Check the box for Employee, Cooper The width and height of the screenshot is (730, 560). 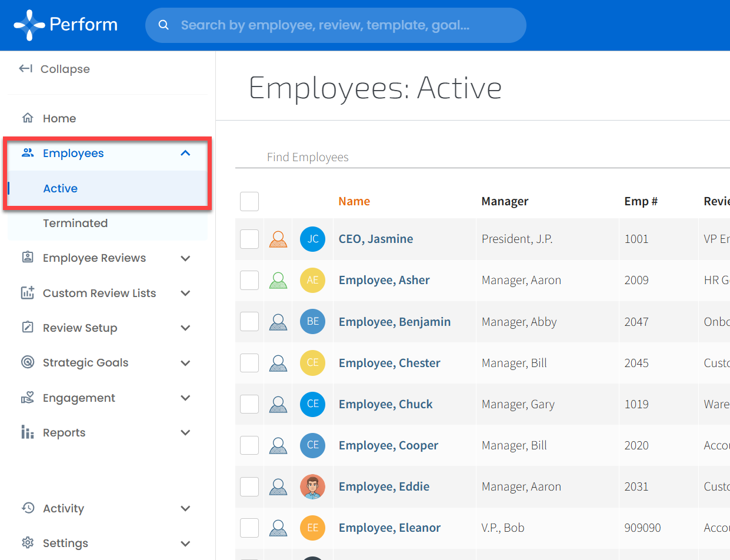pos(249,445)
